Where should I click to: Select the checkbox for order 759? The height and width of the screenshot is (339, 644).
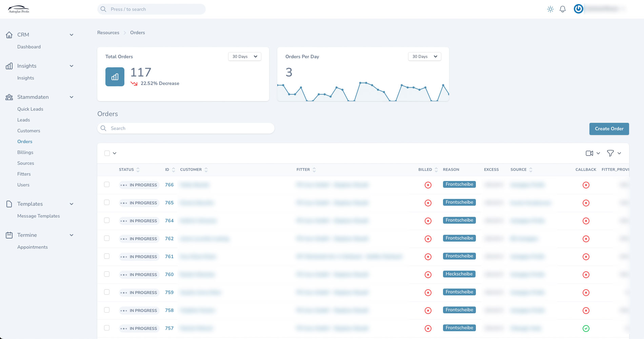pos(107,292)
